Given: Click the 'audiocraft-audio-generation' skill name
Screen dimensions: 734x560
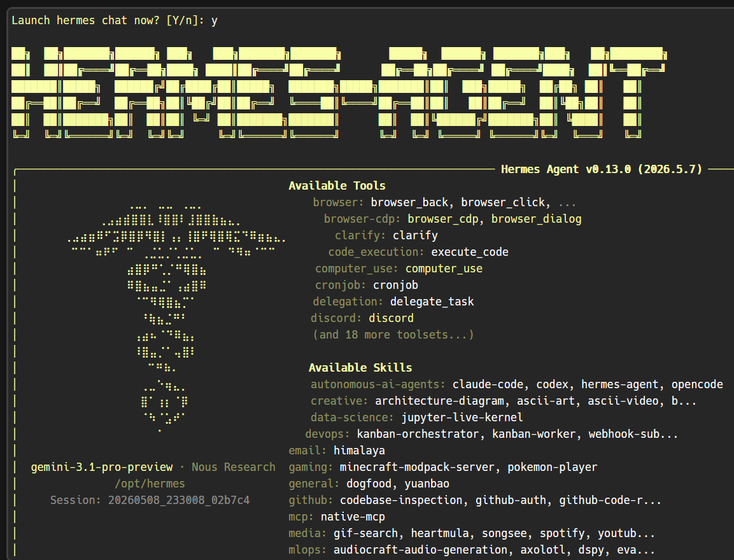Looking at the screenshot, I should (420, 550).
